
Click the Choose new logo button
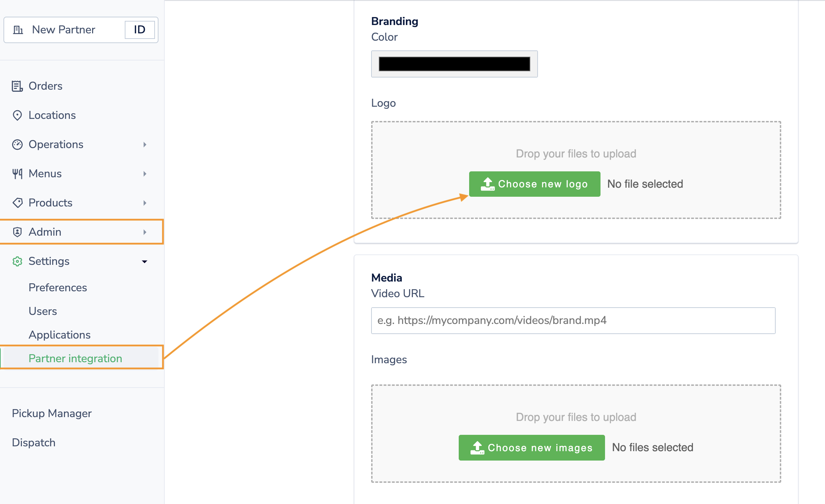pyautogui.click(x=534, y=184)
